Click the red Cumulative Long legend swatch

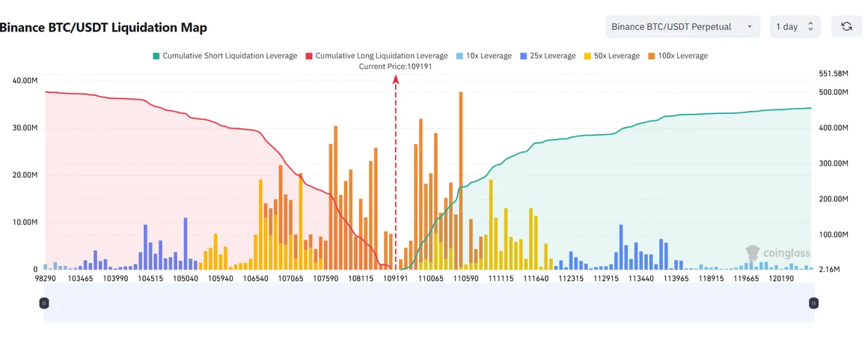309,56
